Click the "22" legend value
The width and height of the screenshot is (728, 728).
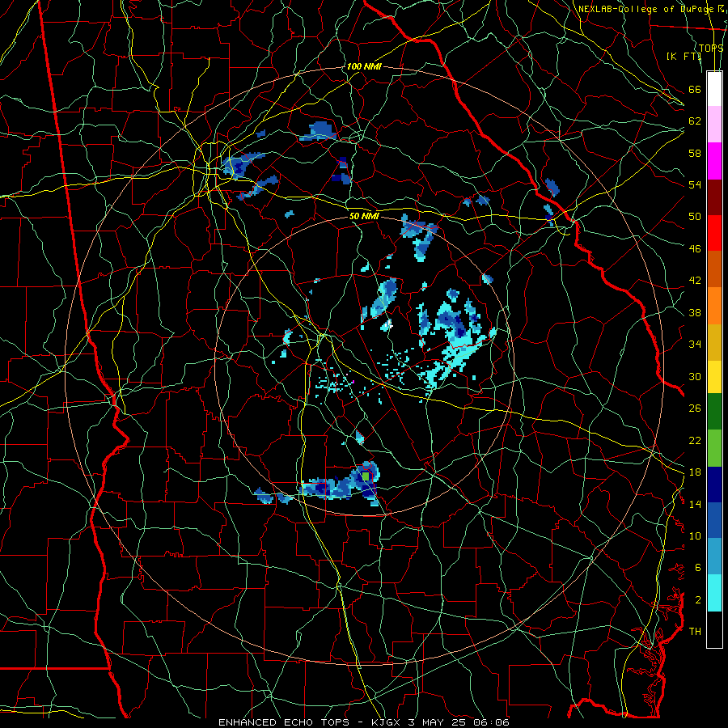tap(695, 441)
